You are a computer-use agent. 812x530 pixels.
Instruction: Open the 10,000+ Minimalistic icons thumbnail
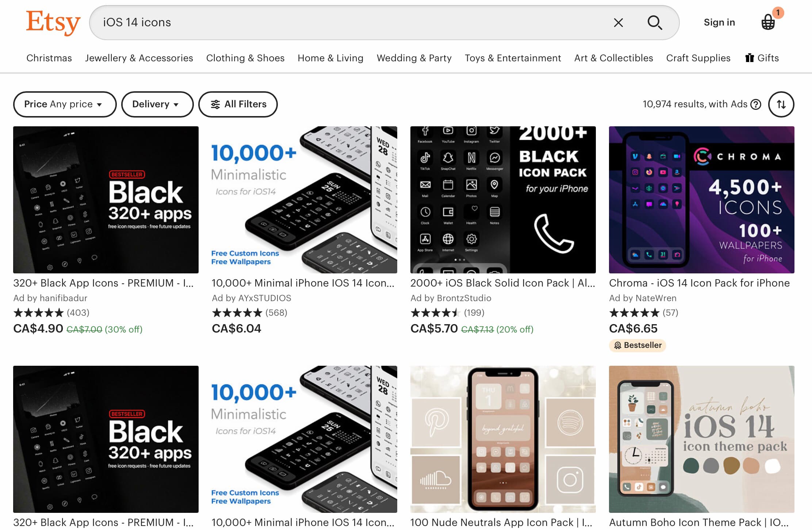tap(304, 200)
